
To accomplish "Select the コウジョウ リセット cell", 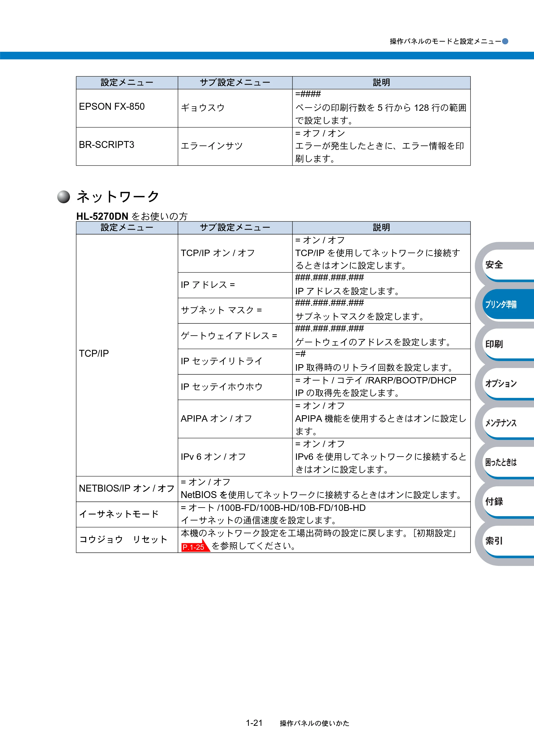I will click(x=127, y=540).
